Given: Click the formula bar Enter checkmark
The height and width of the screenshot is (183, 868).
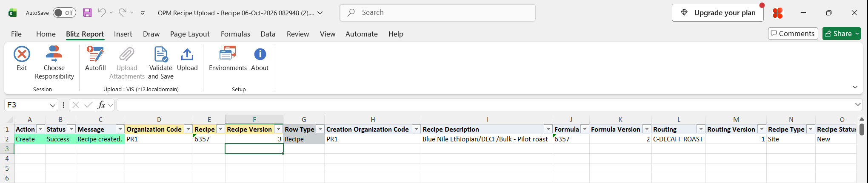Looking at the screenshot, I should 89,105.
